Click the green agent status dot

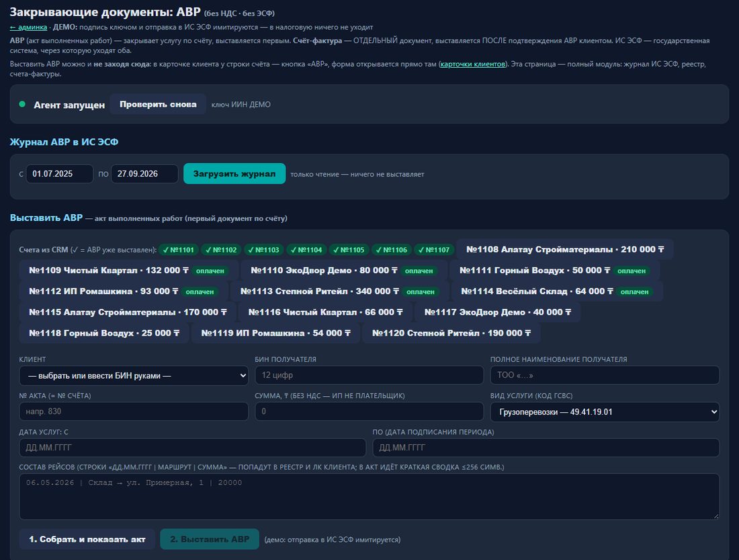tap(22, 104)
